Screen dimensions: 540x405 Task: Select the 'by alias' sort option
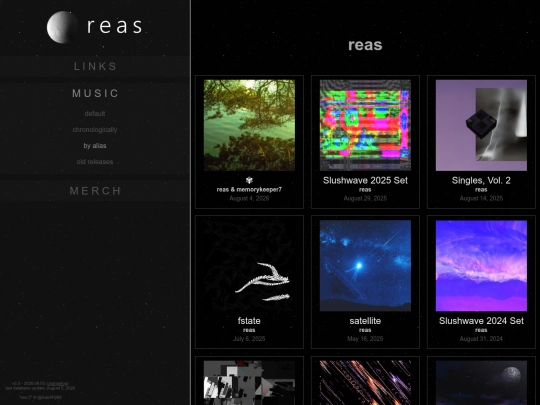95,146
